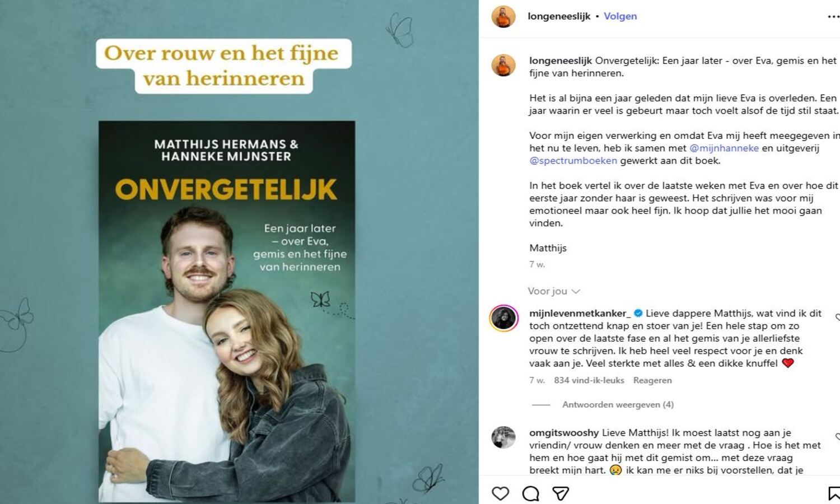Share post via paper plane icon
This screenshot has height=504, width=840.
tap(561, 493)
